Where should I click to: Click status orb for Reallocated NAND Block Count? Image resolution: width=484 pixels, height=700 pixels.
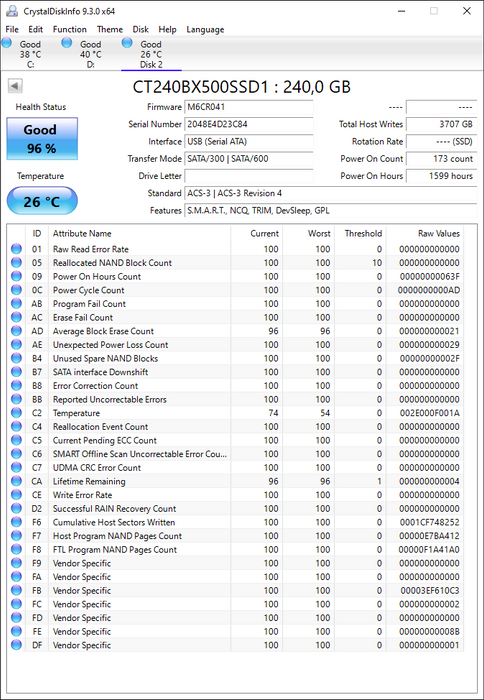[x=17, y=262]
